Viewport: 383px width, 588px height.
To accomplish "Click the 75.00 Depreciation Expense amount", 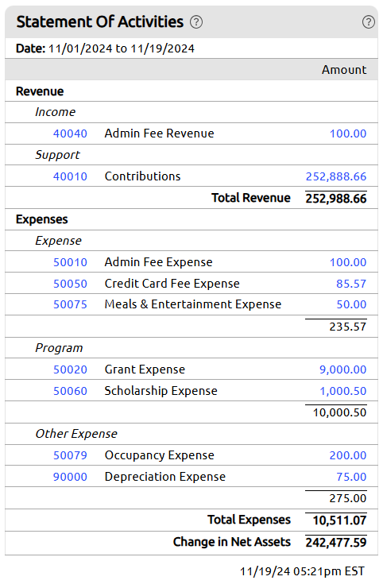I will tap(351, 477).
